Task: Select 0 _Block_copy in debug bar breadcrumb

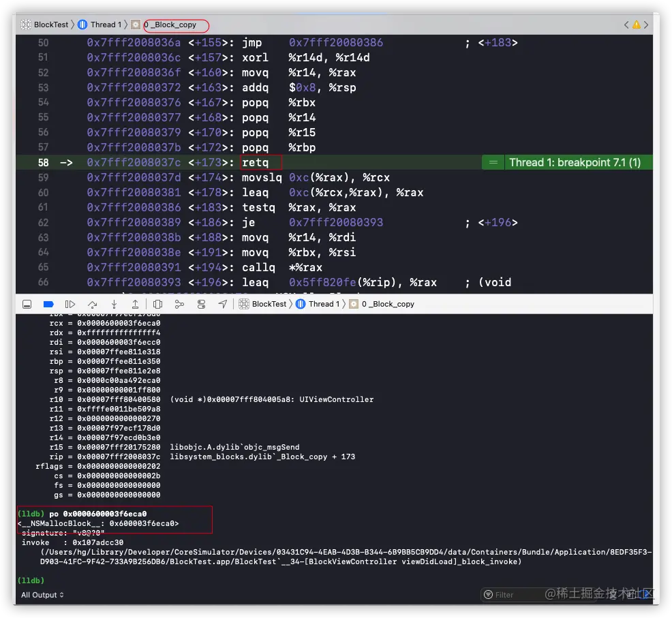Action: (x=388, y=305)
